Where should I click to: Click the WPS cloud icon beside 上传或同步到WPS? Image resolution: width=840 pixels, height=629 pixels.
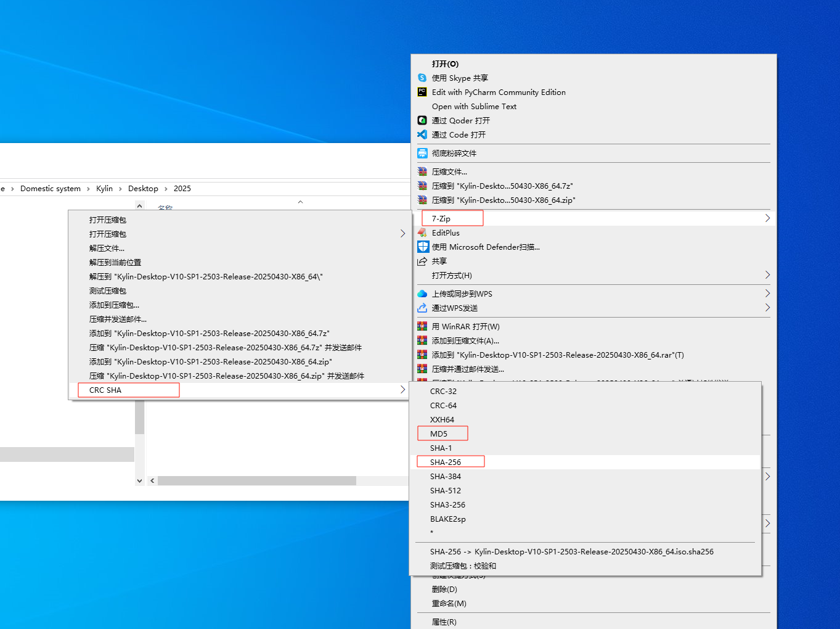(x=422, y=294)
